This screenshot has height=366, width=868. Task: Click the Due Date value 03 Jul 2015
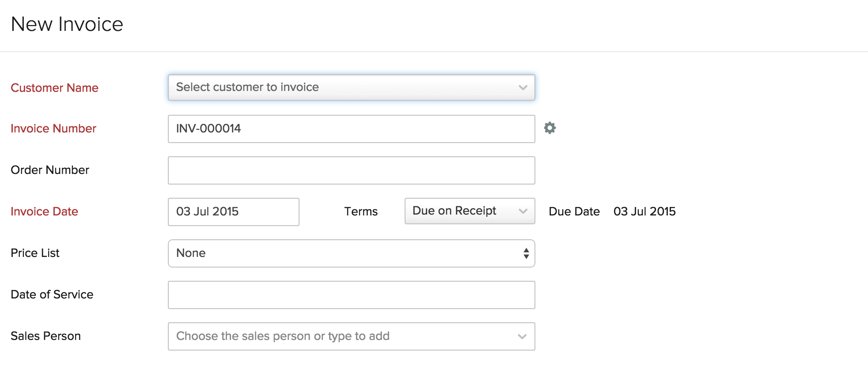(644, 211)
